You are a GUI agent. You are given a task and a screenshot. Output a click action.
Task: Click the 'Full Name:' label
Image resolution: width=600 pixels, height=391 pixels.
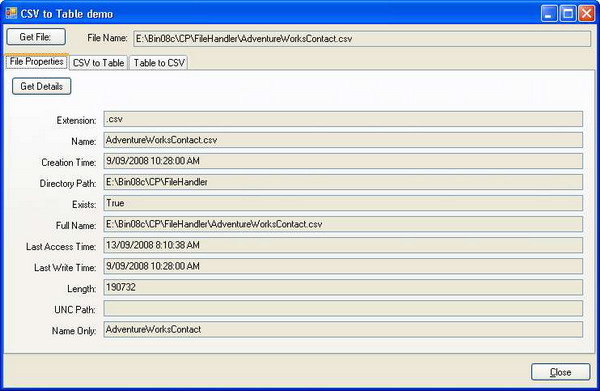(76, 226)
